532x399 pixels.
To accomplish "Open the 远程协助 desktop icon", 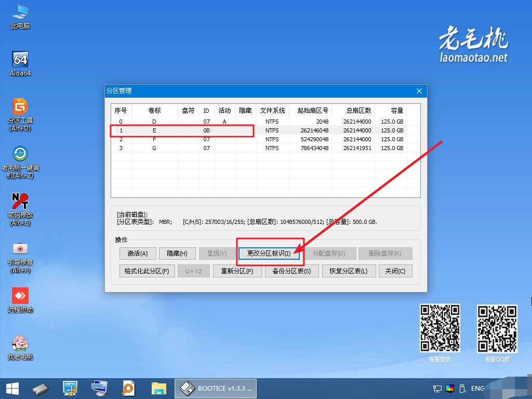I will point(20,300).
